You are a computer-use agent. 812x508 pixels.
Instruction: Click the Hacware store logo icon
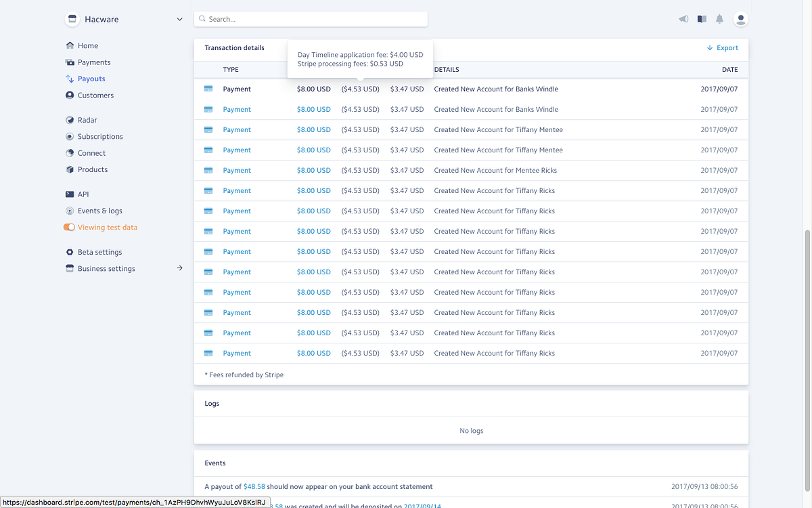pyautogui.click(x=72, y=19)
